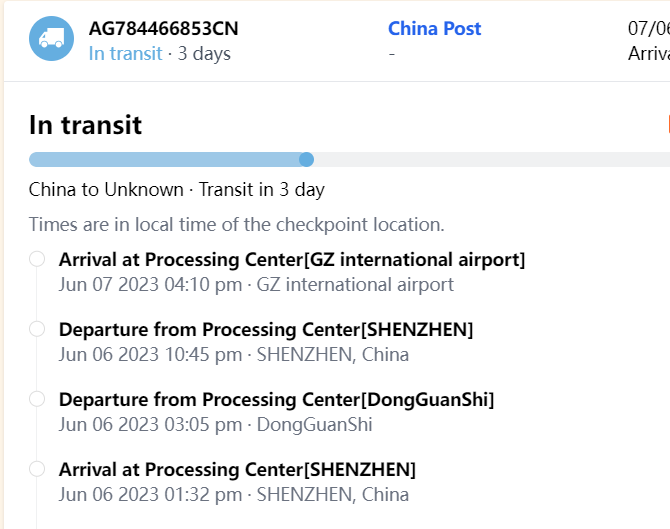
Task: Click the blue In transit status under tracking number
Action: click(x=125, y=54)
